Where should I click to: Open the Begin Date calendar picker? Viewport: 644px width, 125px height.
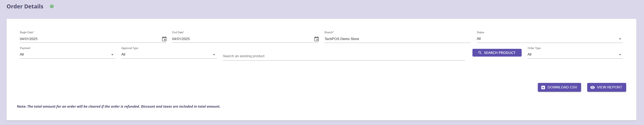pos(164,39)
